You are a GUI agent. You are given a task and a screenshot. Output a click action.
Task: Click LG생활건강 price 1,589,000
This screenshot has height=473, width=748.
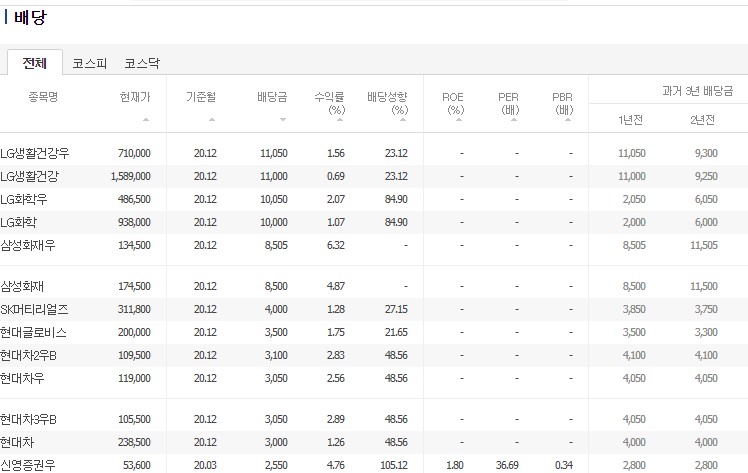click(131, 176)
